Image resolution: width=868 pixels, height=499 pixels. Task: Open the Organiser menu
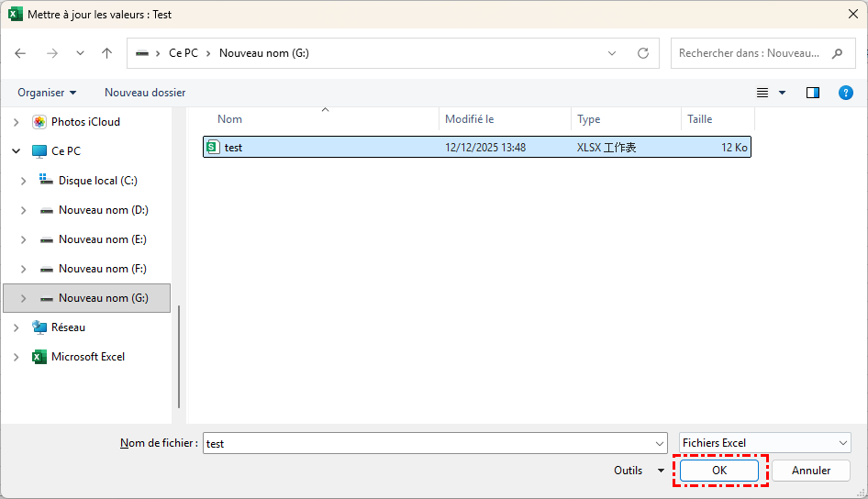point(47,93)
